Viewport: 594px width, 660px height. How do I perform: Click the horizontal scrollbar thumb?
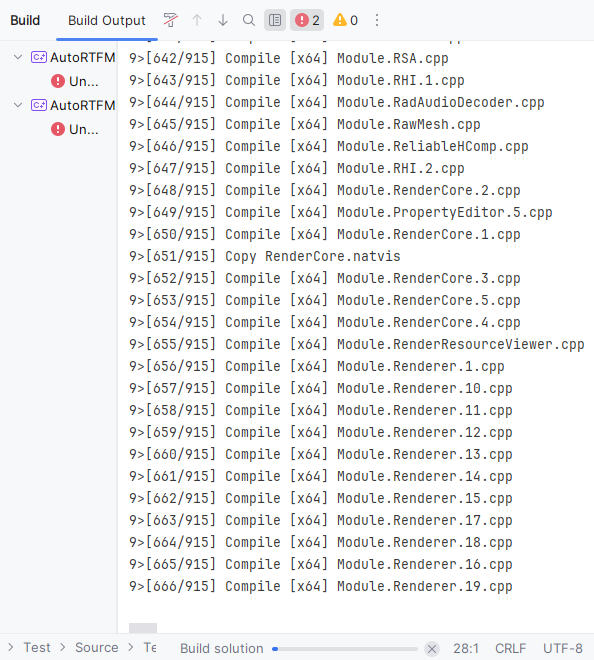(x=143, y=628)
